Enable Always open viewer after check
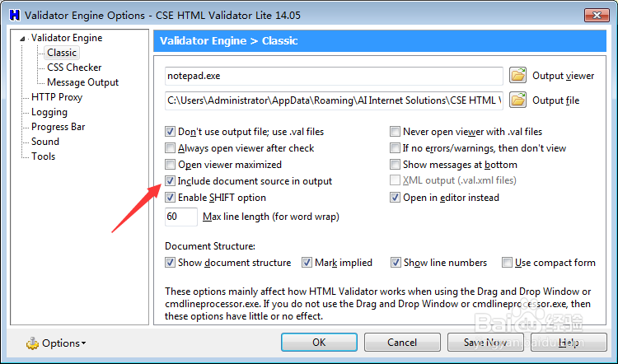618x364 pixels. click(171, 148)
